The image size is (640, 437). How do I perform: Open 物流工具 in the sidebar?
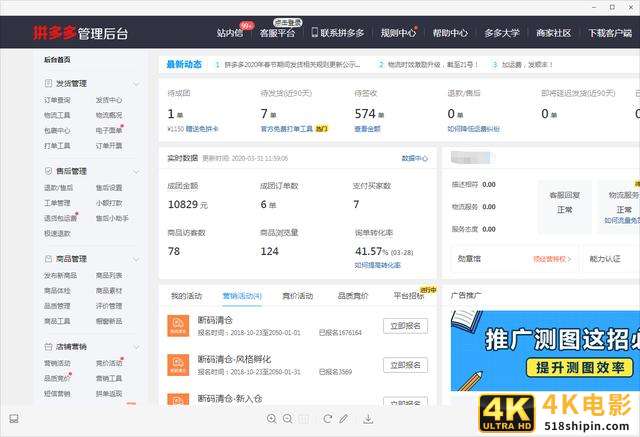pos(57,115)
